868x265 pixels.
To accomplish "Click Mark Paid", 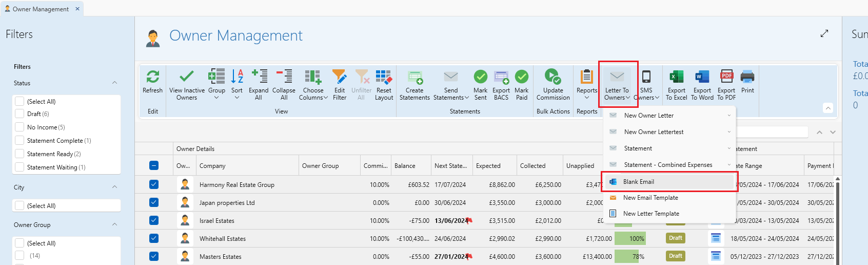I will (x=522, y=85).
